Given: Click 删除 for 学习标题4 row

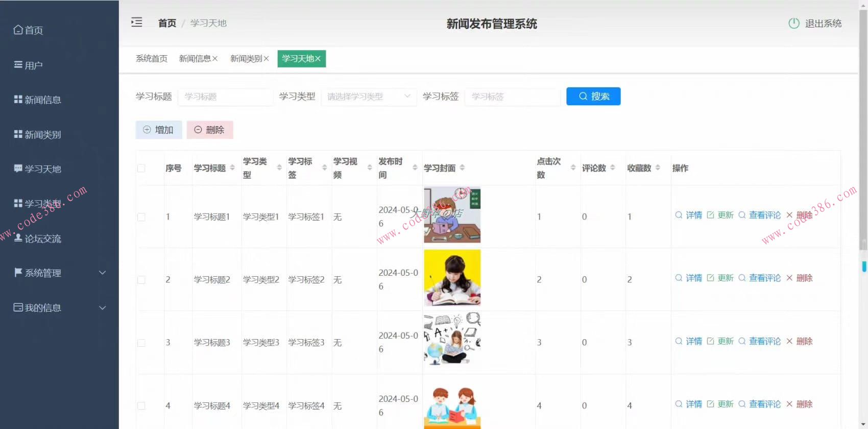Looking at the screenshot, I should coord(799,404).
